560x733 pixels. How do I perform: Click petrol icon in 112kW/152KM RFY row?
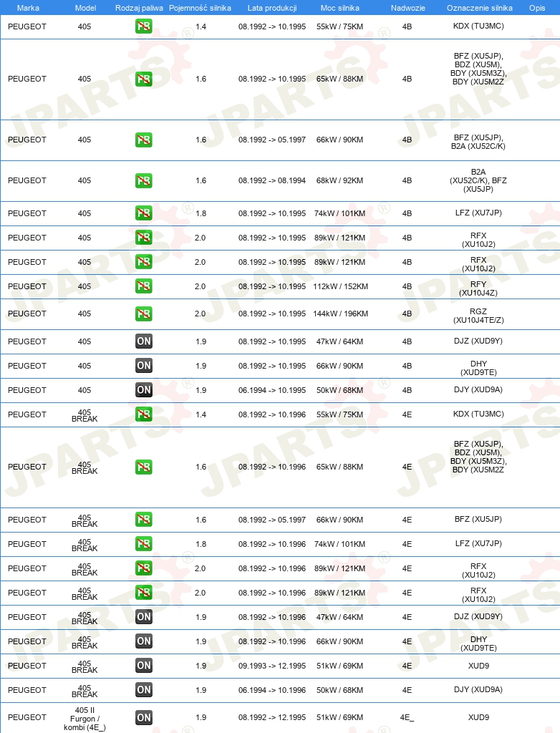(x=144, y=286)
